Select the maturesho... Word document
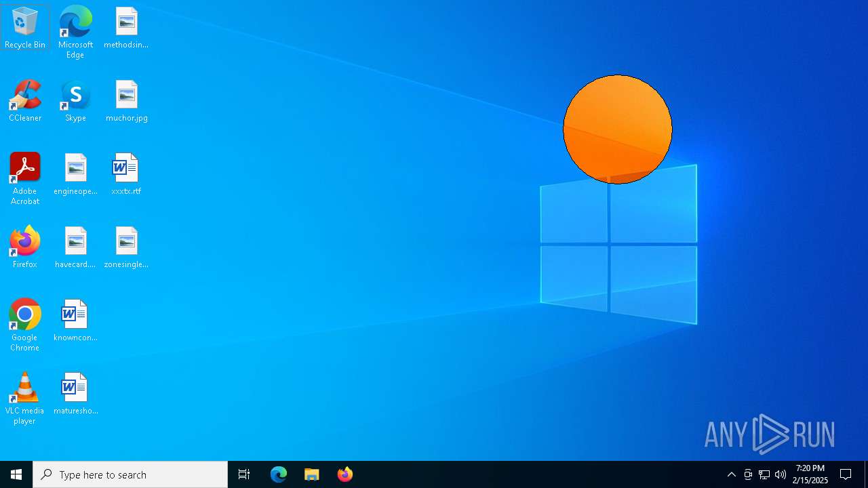Screen dimensions: 868x488 [x=75, y=394]
